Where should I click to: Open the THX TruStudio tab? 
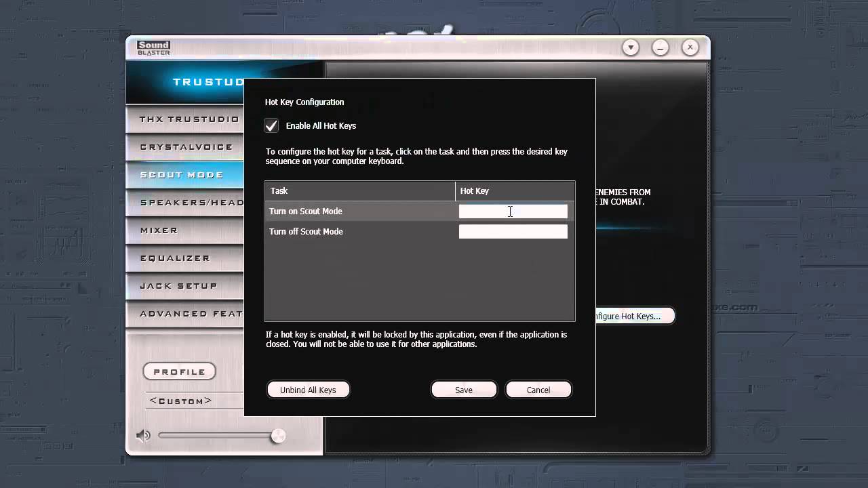185,119
